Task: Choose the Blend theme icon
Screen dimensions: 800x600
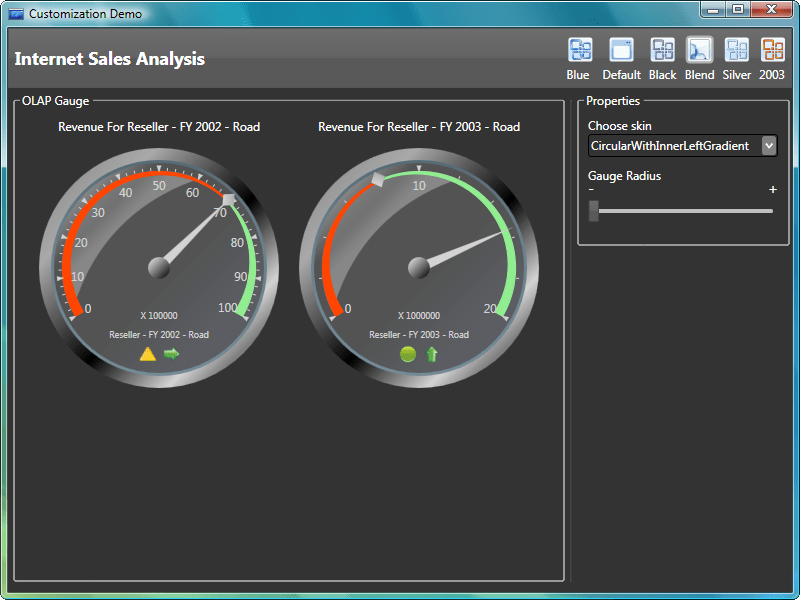Action: click(700, 50)
